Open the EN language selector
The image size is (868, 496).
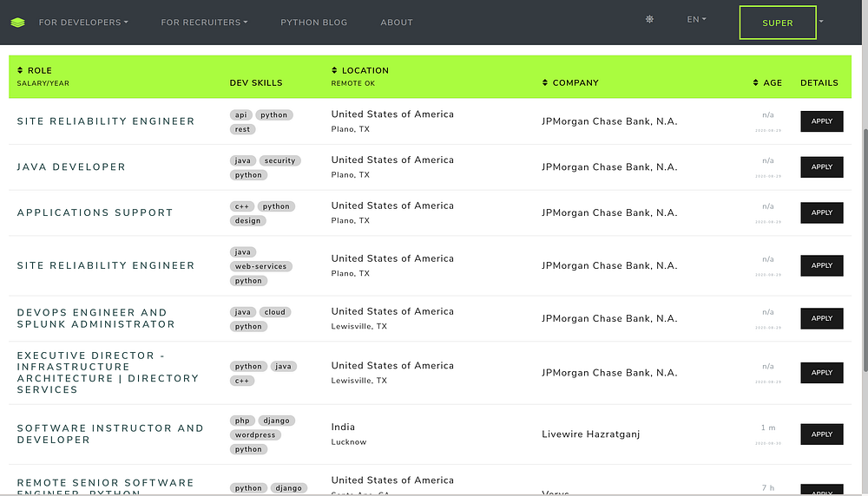(x=696, y=19)
